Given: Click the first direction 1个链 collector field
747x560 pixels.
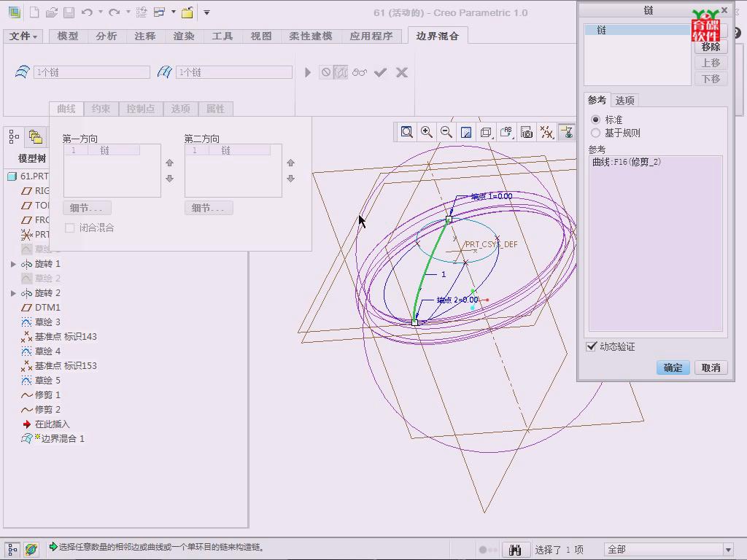Looking at the screenshot, I should click(x=91, y=72).
